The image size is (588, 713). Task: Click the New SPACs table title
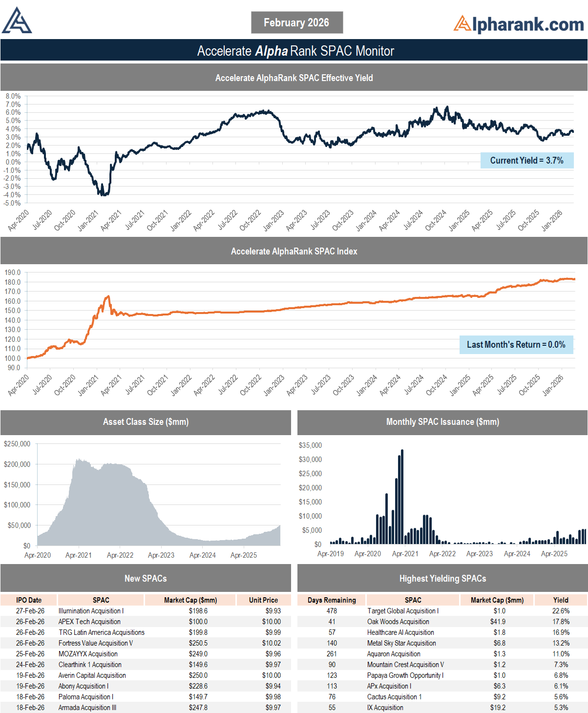146,579
